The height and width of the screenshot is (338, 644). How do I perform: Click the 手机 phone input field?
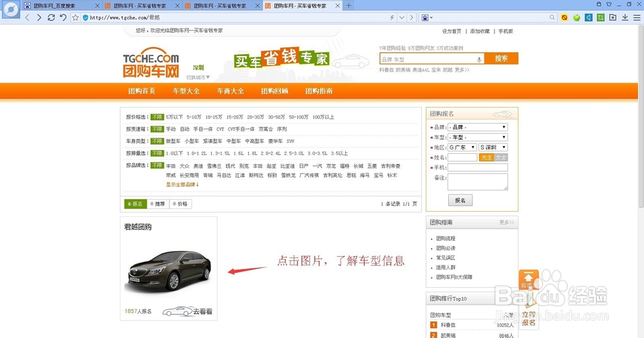(x=478, y=167)
